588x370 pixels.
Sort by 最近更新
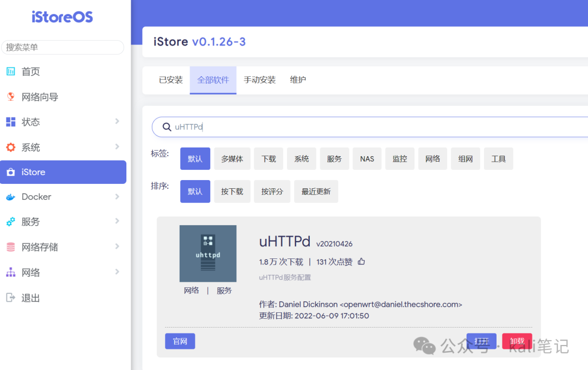point(316,191)
